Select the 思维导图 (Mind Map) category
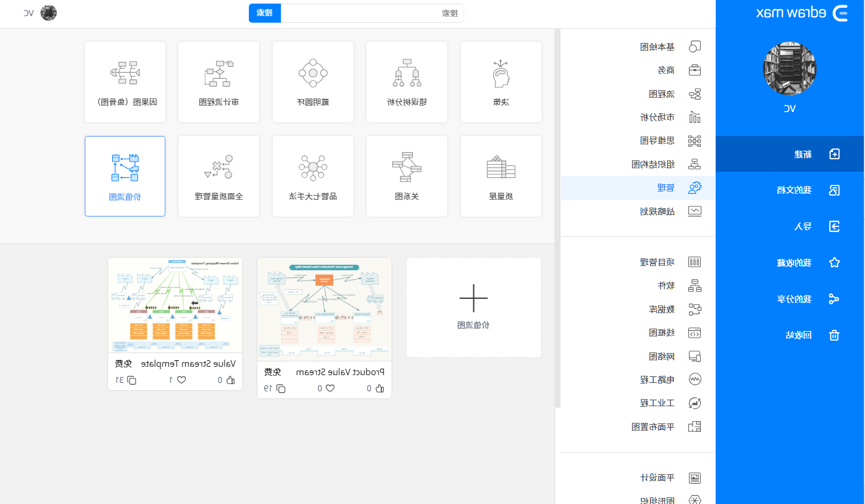Image resolution: width=865 pixels, height=504 pixels. pyautogui.click(x=638, y=141)
